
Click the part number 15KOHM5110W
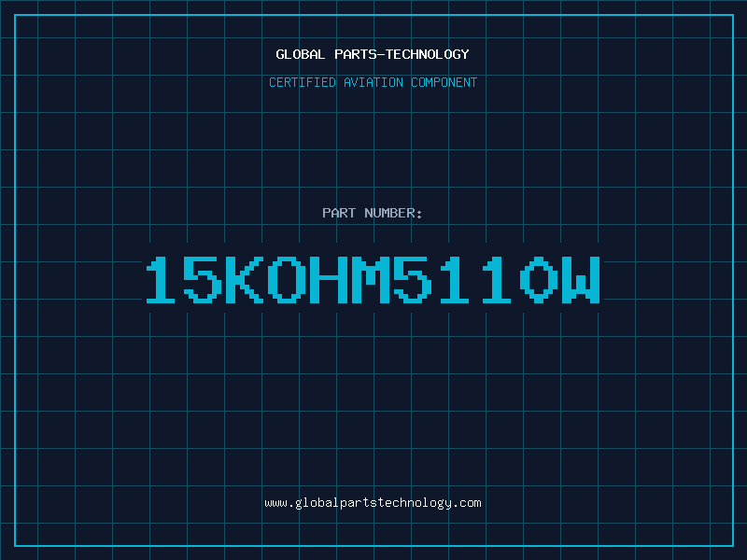(x=373, y=279)
